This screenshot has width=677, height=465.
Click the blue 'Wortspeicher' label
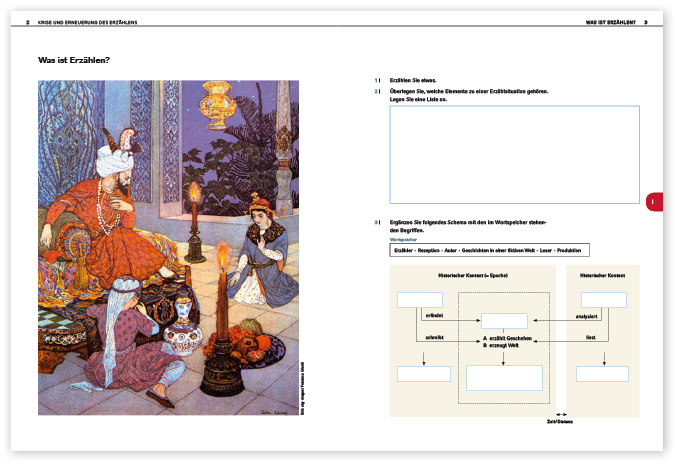(403, 240)
